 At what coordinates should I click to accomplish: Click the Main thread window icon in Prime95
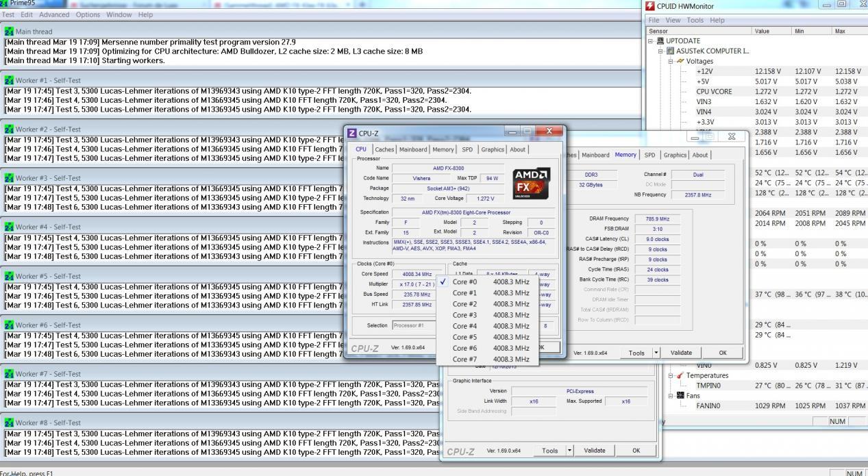[x=9, y=32]
